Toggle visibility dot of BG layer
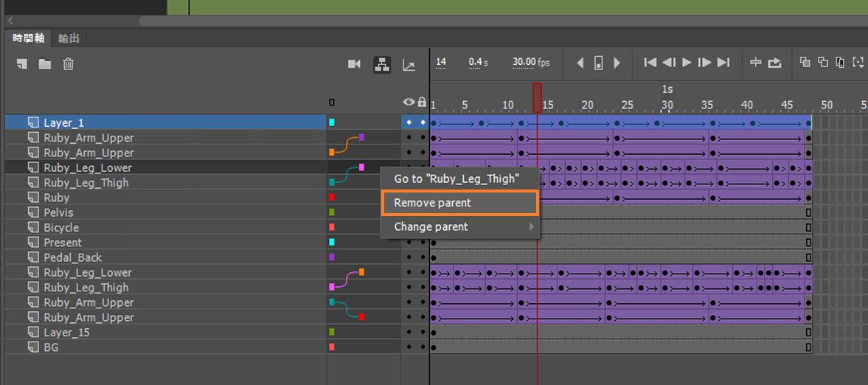This screenshot has width=868, height=385. pos(409,347)
